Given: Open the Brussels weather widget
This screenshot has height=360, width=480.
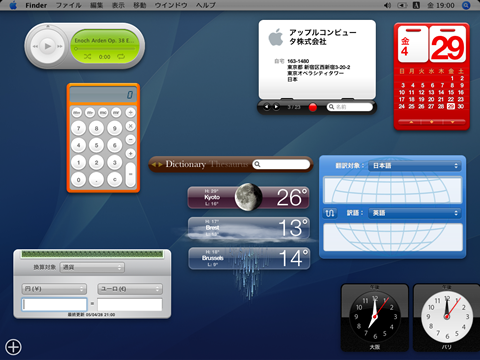Looking at the screenshot, I should [249, 258].
